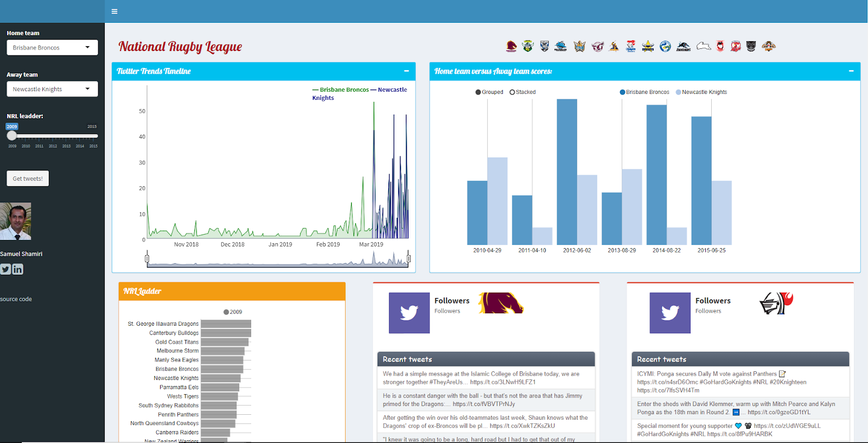Collapse the Twitter Trends Timeline box
This screenshot has width=868, height=443.
[406, 71]
